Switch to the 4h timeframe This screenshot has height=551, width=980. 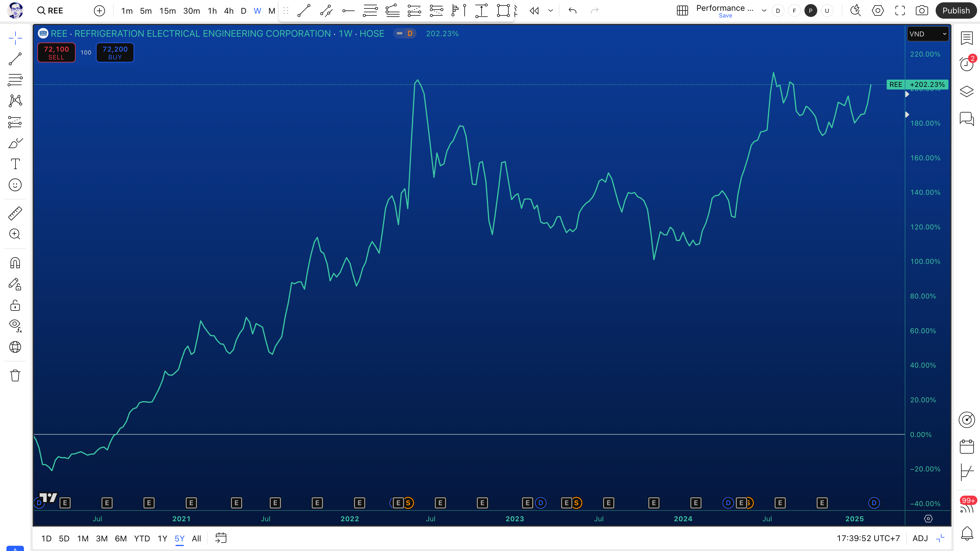tap(229, 11)
